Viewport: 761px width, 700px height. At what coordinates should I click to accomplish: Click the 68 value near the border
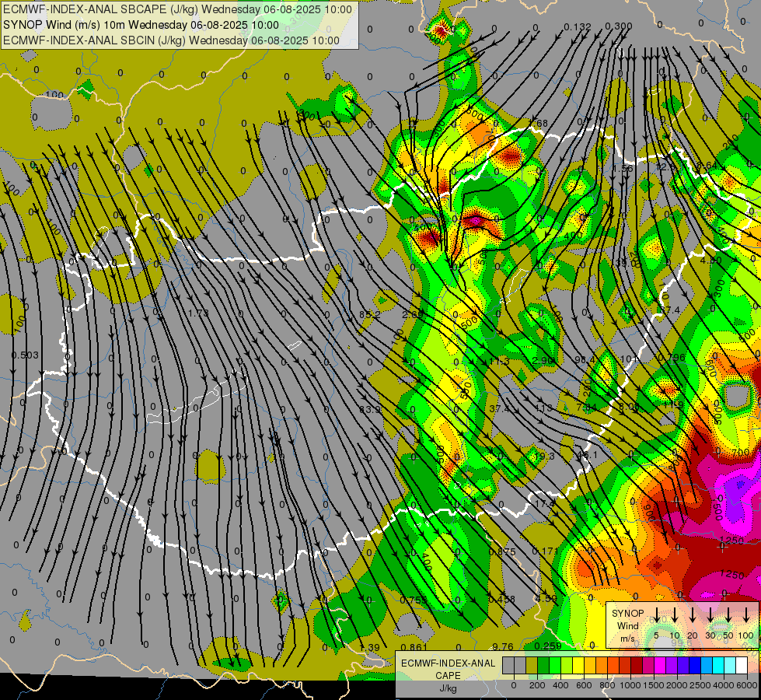tap(542, 124)
